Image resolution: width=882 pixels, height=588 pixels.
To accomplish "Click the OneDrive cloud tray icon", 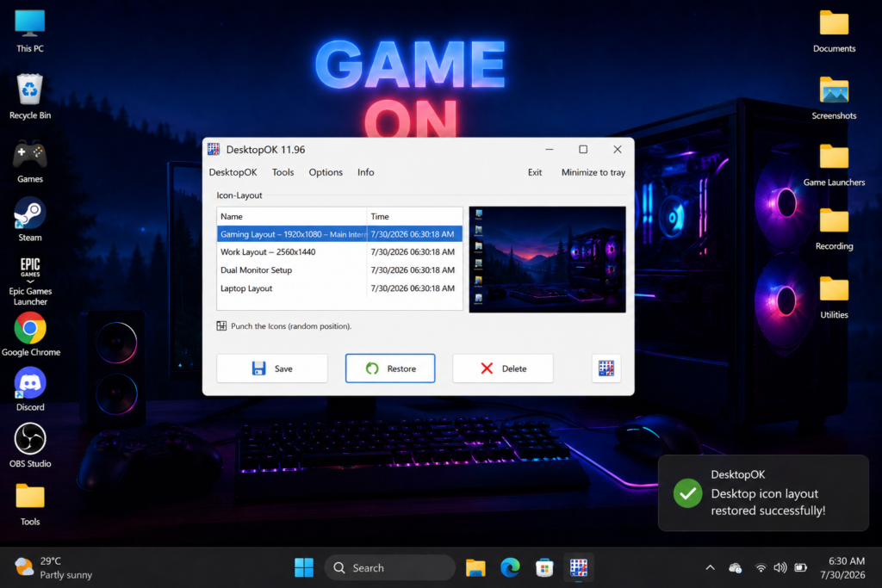I will pos(736,567).
